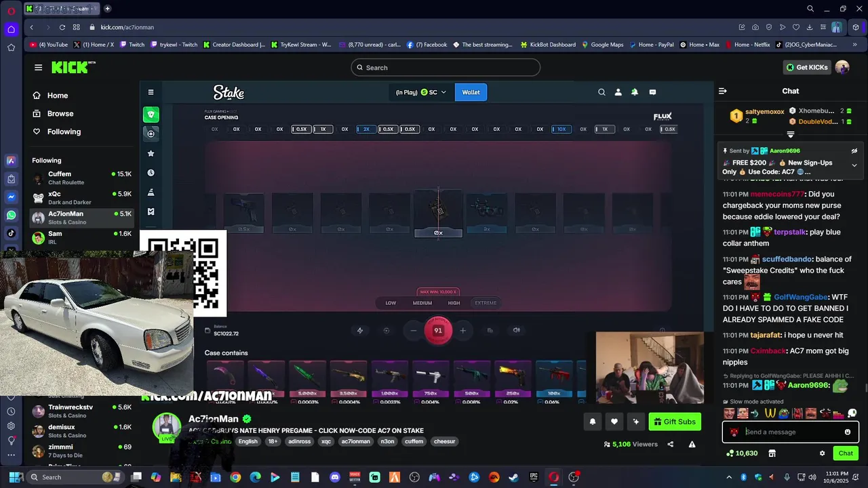Report stream with warning triangle icon
The width and height of the screenshot is (868, 488).
pyautogui.click(x=692, y=445)
